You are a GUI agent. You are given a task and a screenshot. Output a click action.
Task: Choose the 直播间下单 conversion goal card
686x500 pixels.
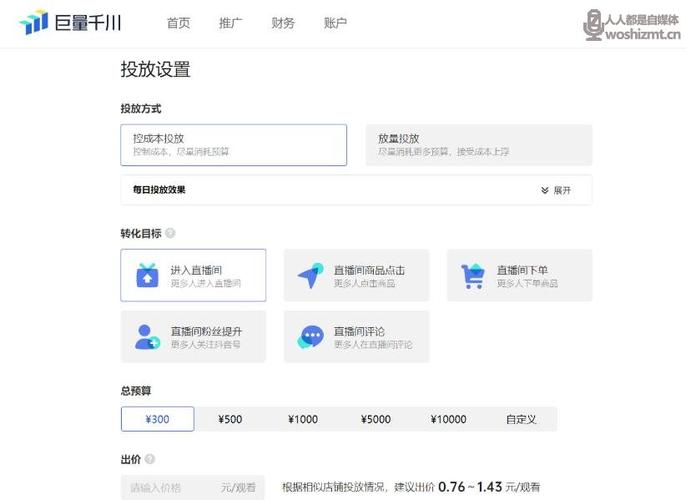(520, 275)
